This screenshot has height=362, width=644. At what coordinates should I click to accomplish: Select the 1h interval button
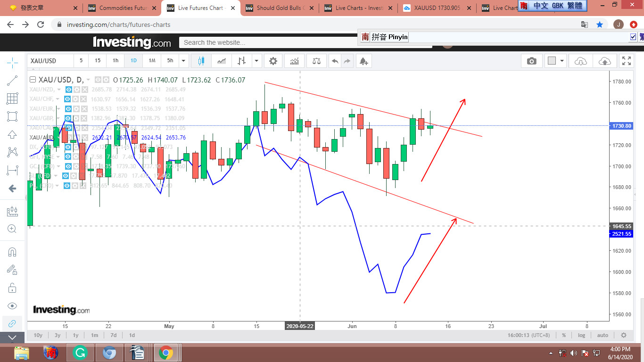coord(116,61)
